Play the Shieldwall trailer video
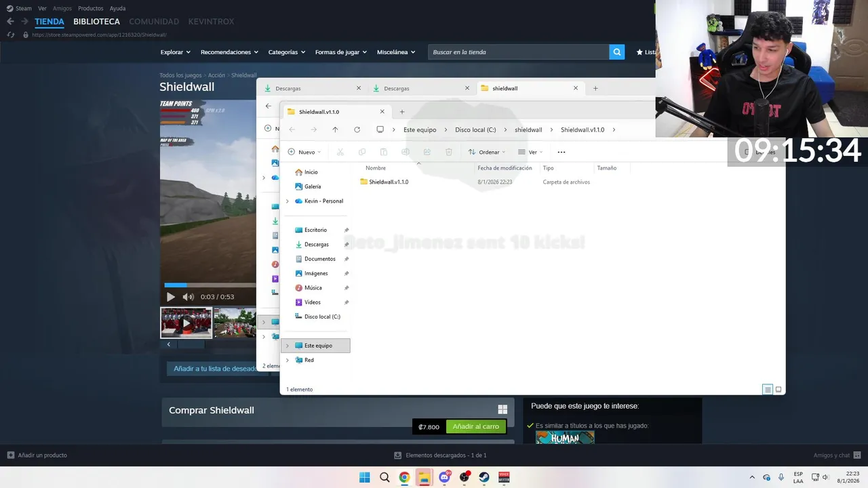Screen dimensions: 868x488 [170, 297]
